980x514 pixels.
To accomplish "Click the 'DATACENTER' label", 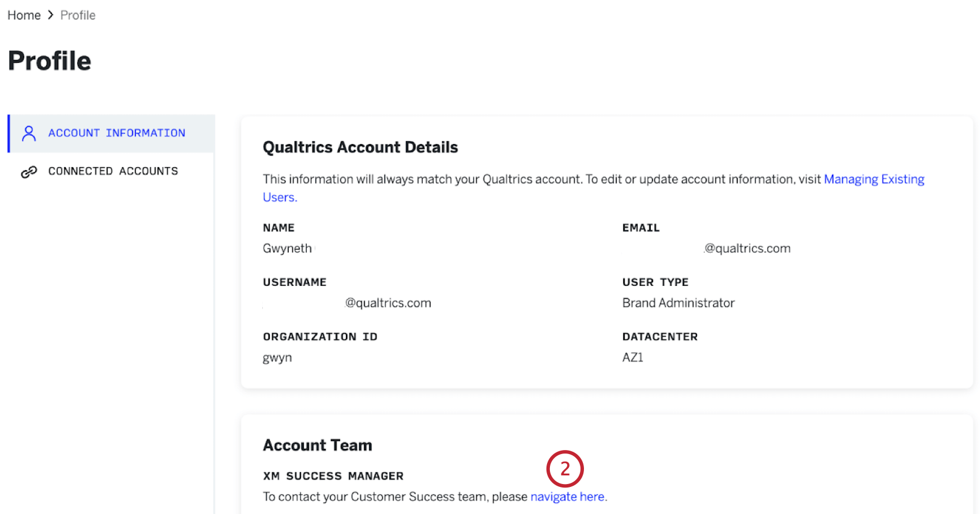I will point(660,337).
